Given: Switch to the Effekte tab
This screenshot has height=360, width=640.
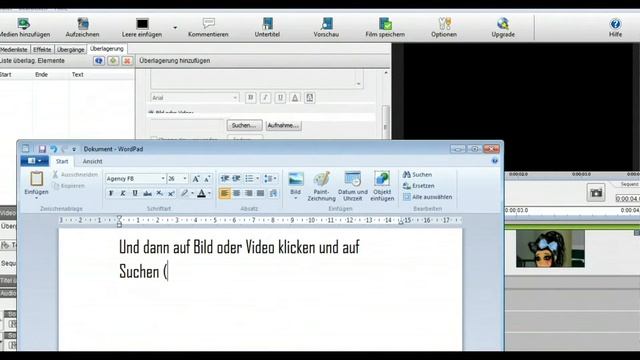Looking at the screenshot, I should pyautogui.click(x=42, y=49).
